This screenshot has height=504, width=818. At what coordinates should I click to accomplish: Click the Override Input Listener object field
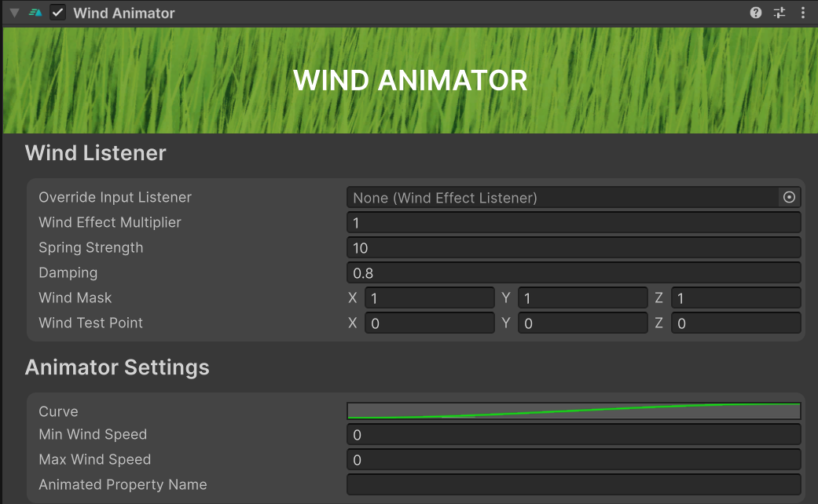(x=562, y=198)
